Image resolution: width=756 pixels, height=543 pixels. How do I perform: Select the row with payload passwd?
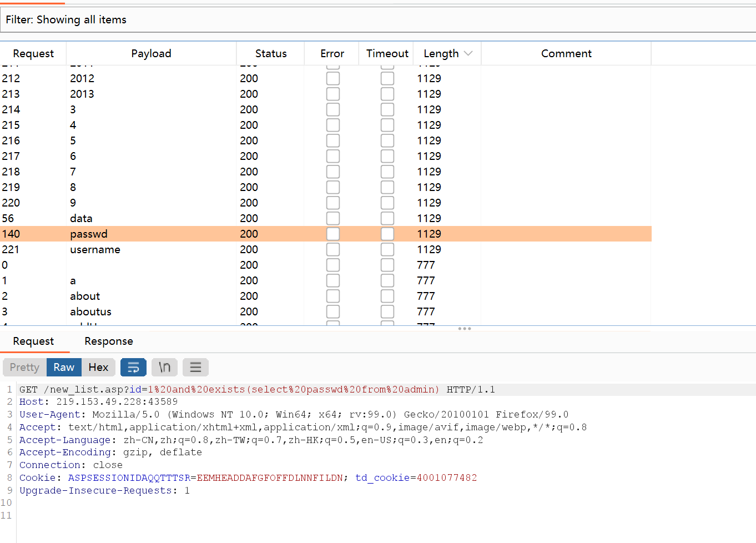[325, 234]
